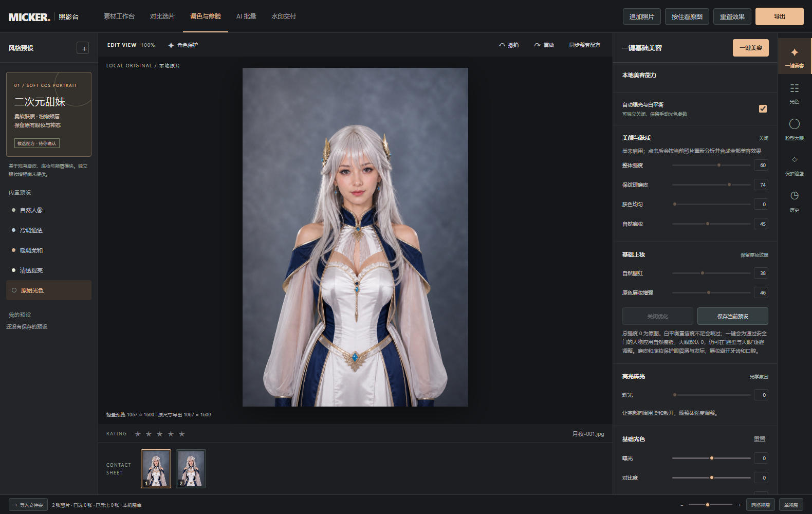
Task: Click the zoom-in plus in the status bar
Action: coord(740,505)
